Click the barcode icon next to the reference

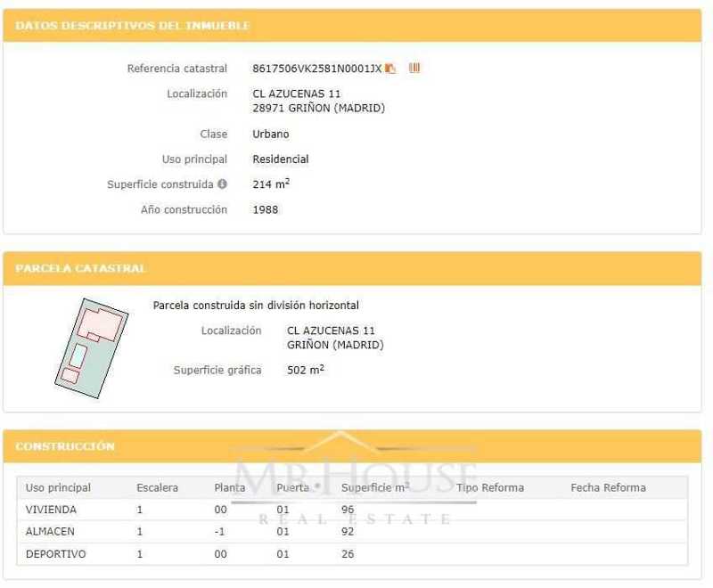click(414, 69)
